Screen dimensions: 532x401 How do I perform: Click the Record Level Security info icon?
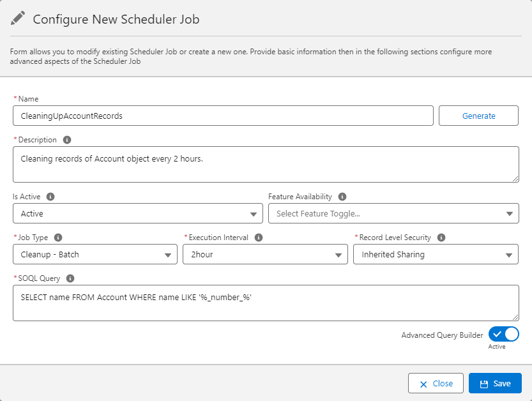[x=441, y=237]
